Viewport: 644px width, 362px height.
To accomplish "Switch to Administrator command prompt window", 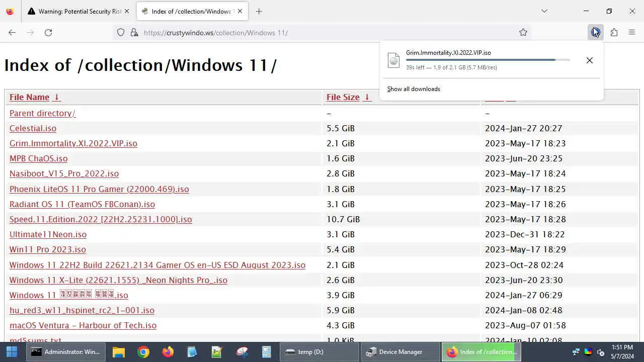I will coord(66,352).
